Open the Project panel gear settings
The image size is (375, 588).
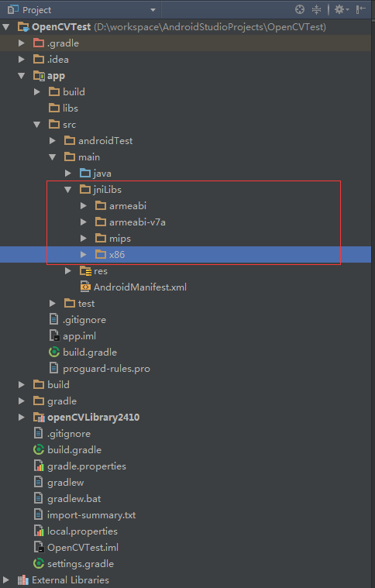(x=341, y=9)
